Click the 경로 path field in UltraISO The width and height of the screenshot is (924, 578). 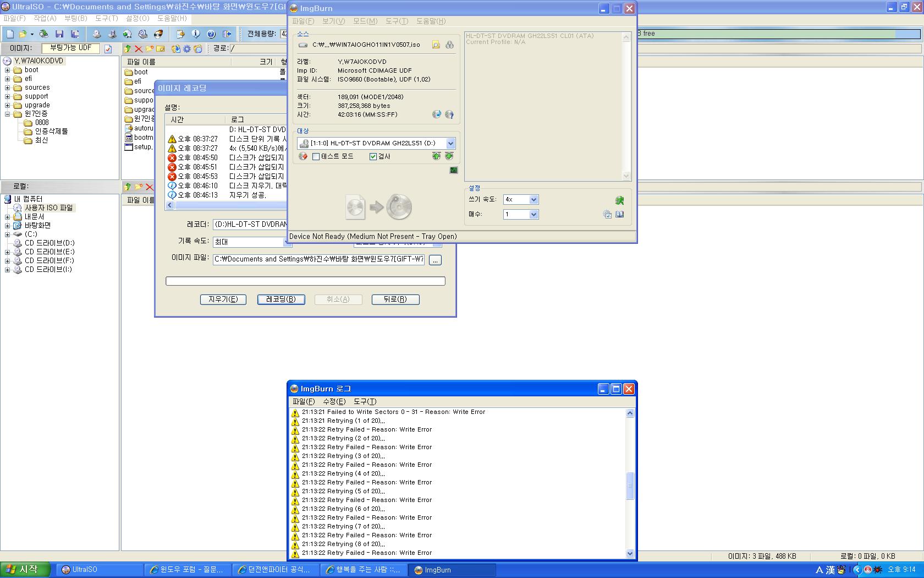point(258,48)
